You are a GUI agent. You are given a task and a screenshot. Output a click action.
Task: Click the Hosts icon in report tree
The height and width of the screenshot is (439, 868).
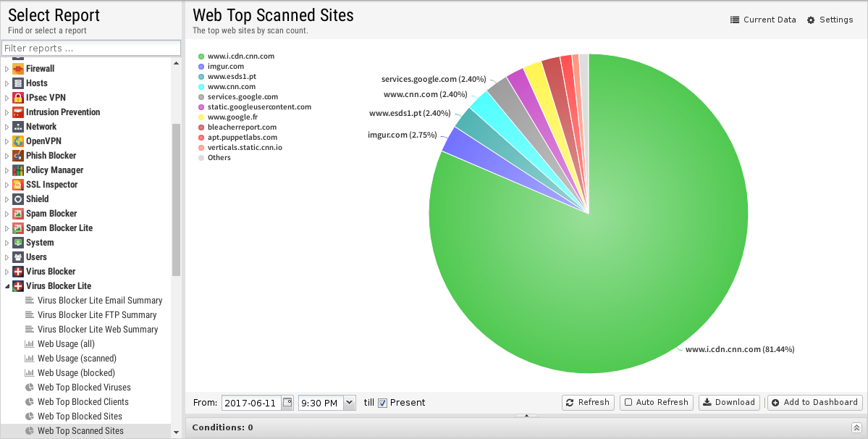[17, 83]
